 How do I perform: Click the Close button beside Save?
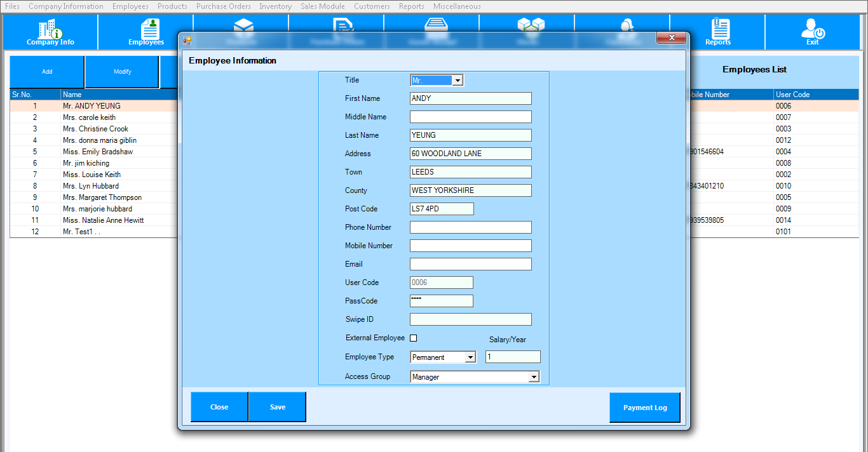point(219,407)
